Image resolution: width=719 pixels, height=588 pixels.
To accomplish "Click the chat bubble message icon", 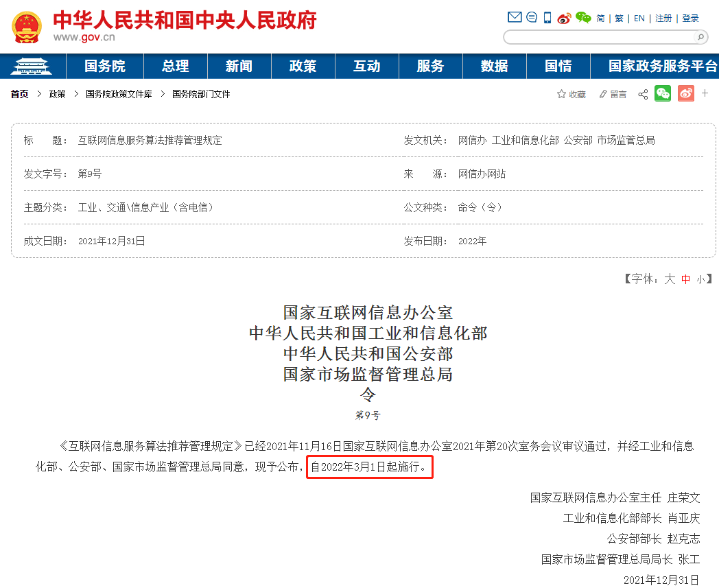I will point(532,17).
